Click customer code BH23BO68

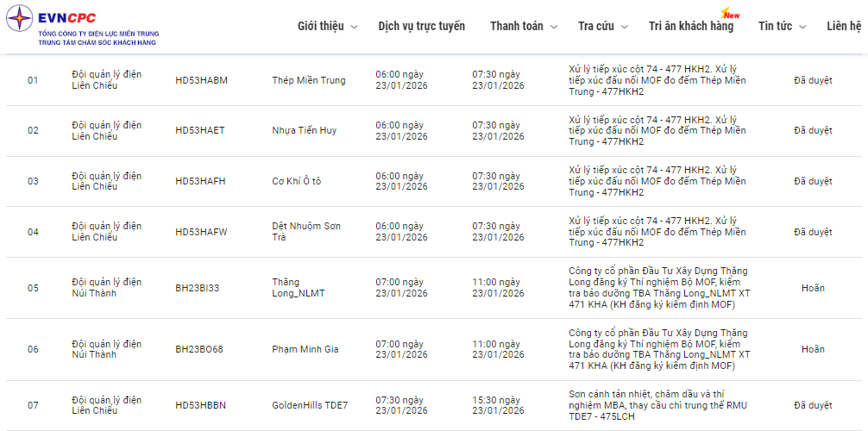tap(198, 349)
